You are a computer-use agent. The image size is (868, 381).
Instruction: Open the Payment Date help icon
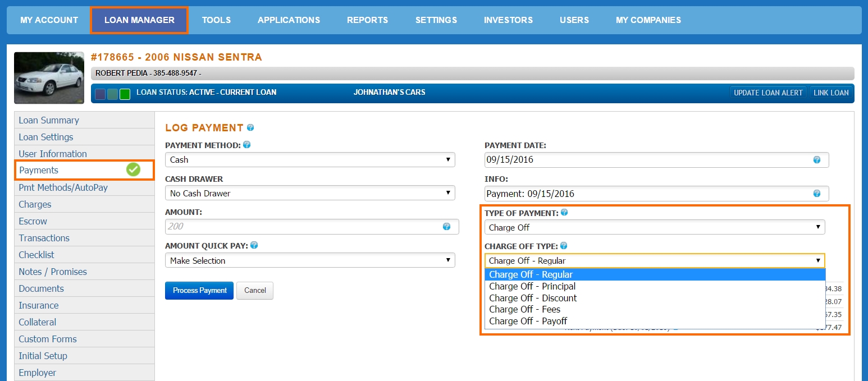tap(816, 159)
